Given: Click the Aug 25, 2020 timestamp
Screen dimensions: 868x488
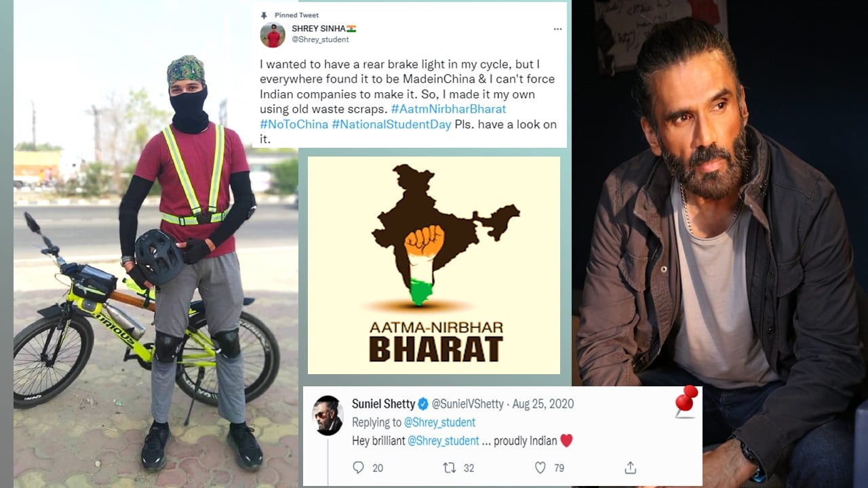Looking at the screenshot, I should pyautogui.click(x=543, y=404).
